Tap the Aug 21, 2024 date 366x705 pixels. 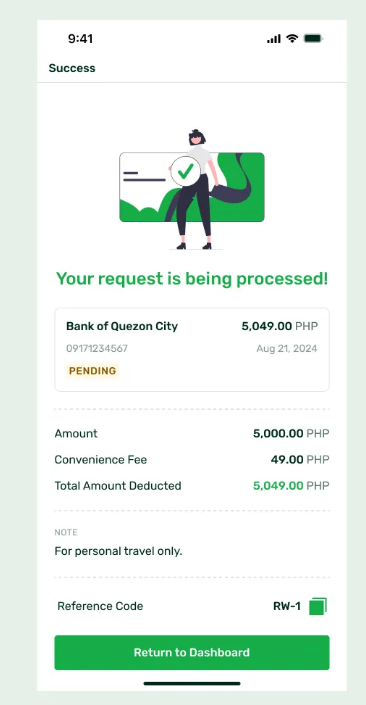(287, 348)
